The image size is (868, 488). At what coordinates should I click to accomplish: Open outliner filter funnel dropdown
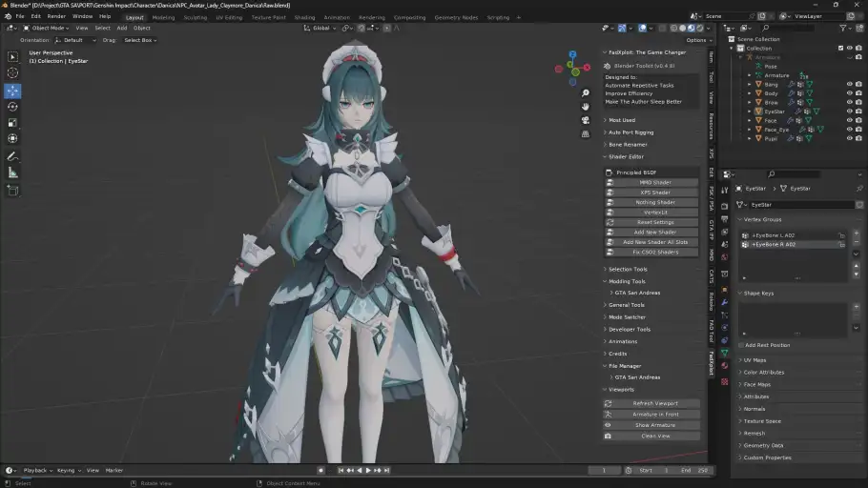(x=845, y=28)
